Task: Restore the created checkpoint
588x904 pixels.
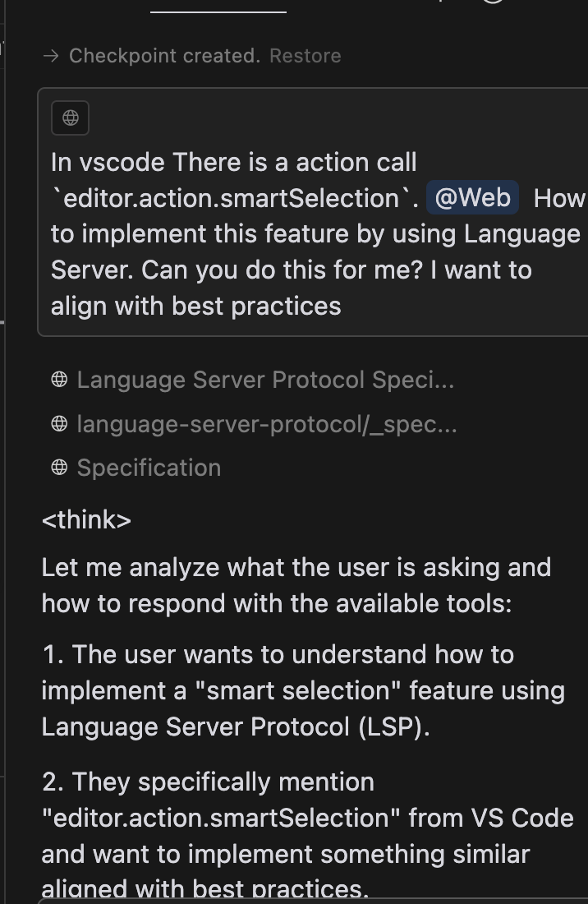Action: (305, 56)
